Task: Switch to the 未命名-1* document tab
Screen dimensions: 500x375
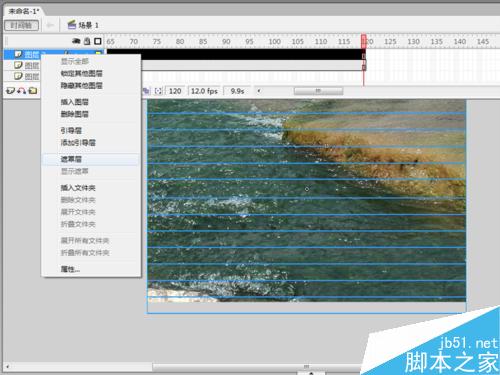Action: pos(23,11)
